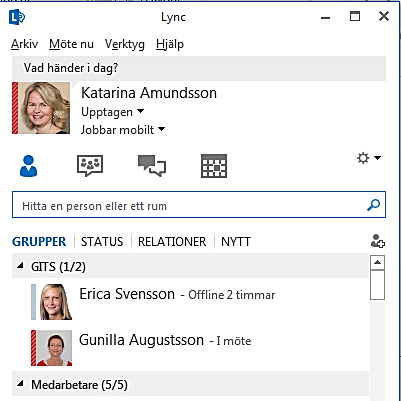Switch to the RELATIONER tab
Viewport: 401px width, 401px height.
coord(172,242)
